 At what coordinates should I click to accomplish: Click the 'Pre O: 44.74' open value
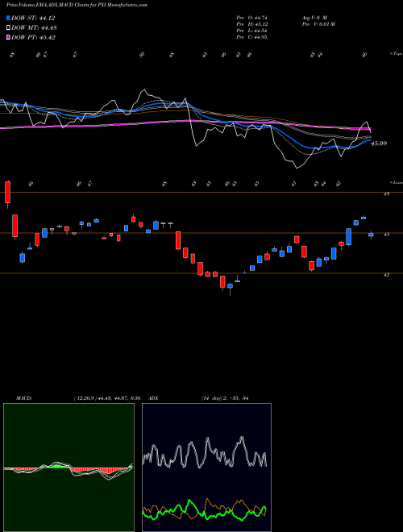click(x=251, y=18)
